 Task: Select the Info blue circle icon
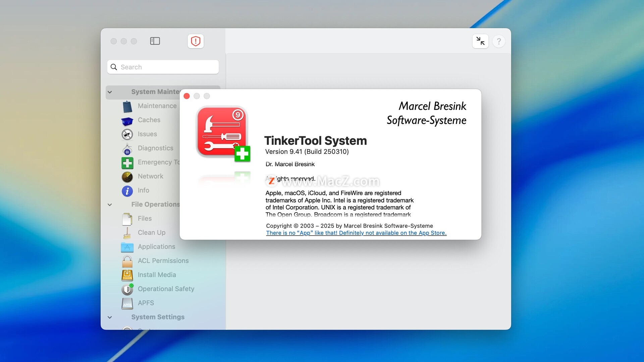coord(127,191)
